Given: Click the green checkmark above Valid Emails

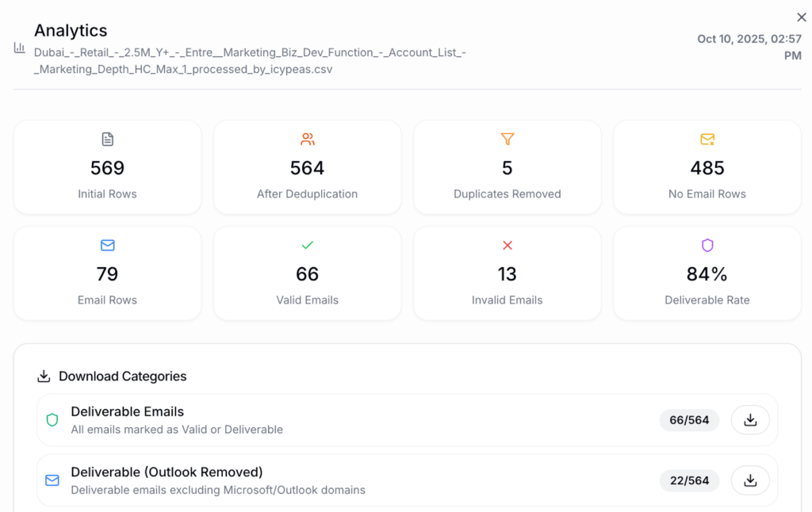Looking at the screenshot, I should (x=308, y=246).
